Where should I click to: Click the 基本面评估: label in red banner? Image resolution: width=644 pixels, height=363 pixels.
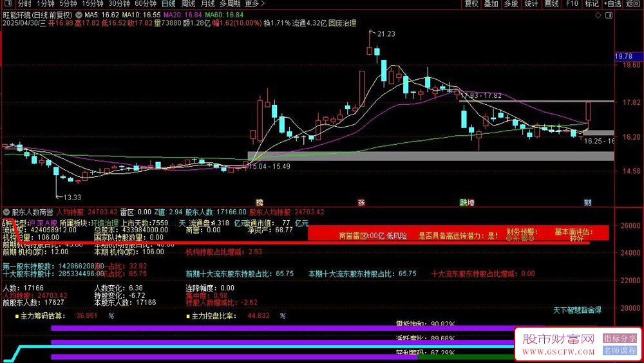click(x=574, y=232)
